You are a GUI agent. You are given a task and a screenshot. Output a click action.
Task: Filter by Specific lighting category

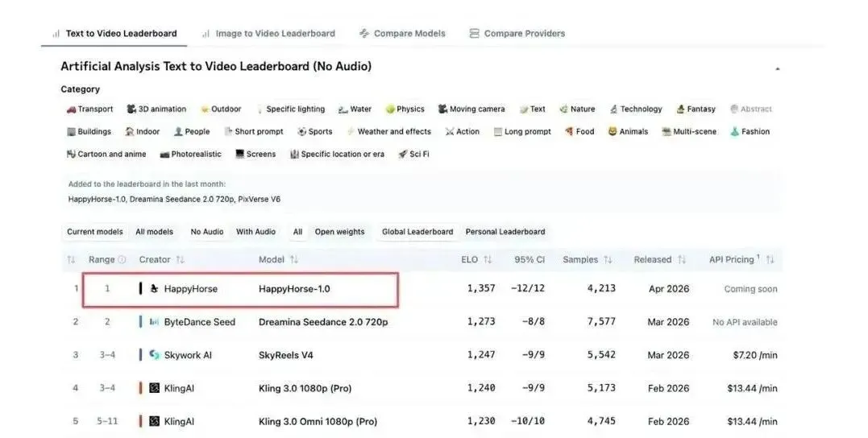(x=291, y=109)
